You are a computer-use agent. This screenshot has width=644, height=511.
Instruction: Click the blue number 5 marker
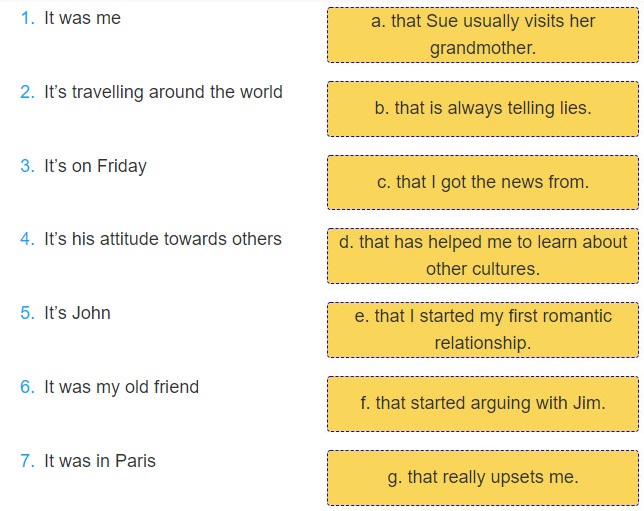click(x=28, y=313)
